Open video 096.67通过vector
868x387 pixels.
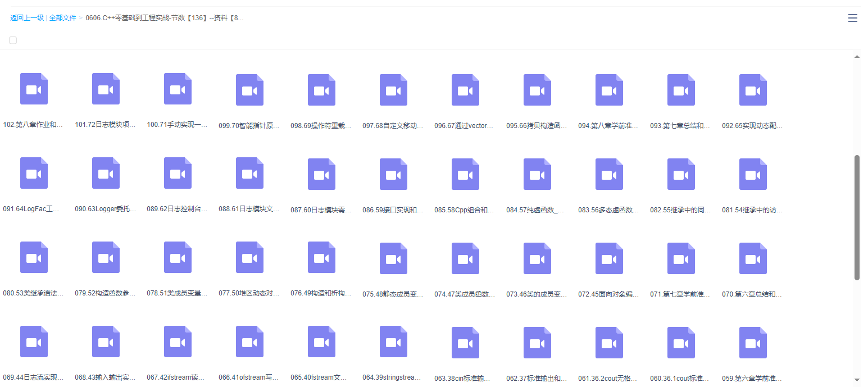tap(465, 90)
